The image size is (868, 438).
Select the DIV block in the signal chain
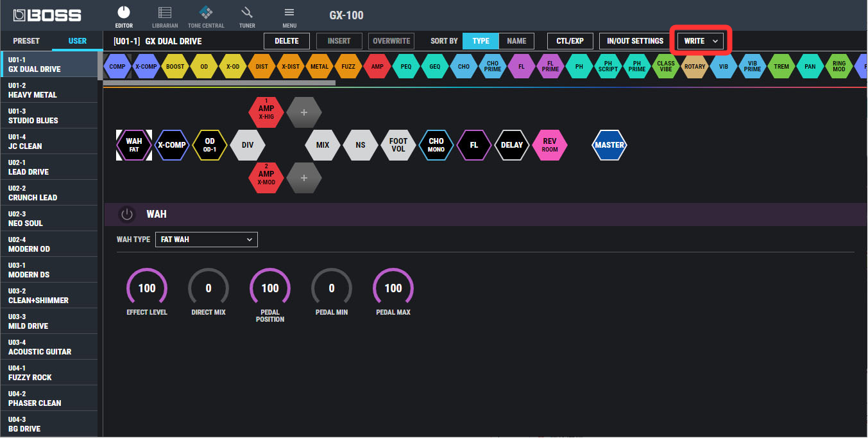[248, 145]
